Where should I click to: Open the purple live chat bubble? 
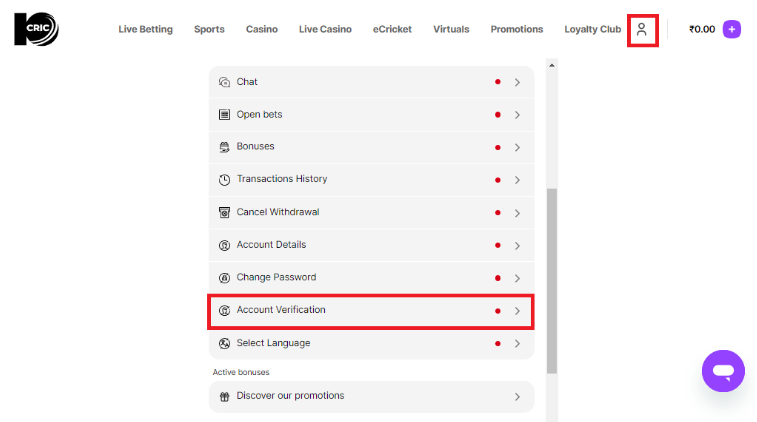(x=723, y=371)
